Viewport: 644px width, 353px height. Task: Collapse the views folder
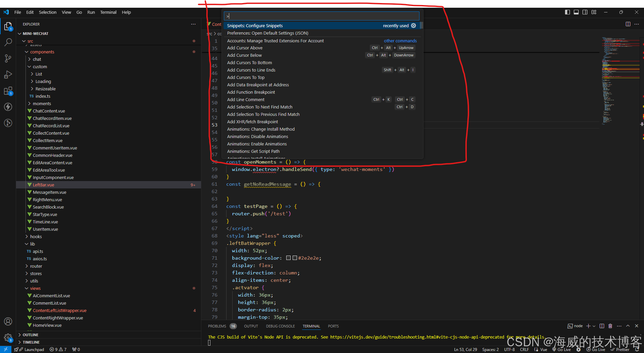108,288
